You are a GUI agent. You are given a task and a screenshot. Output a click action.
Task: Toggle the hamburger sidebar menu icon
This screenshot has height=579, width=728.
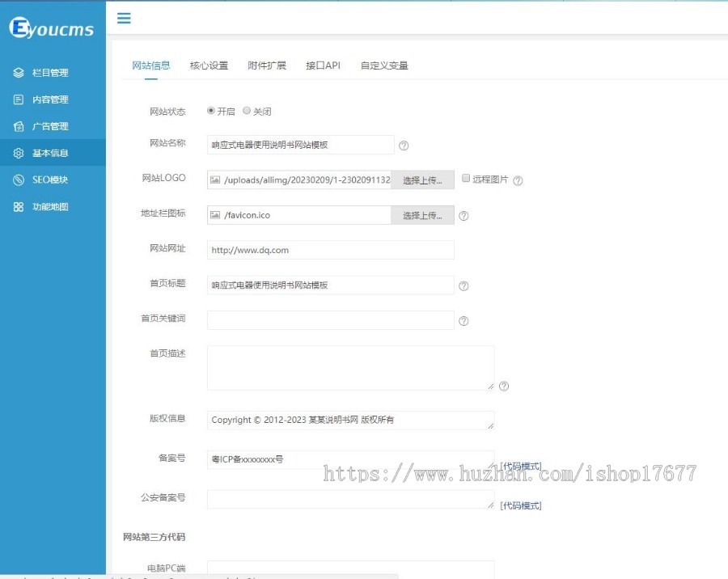[124, 18]
